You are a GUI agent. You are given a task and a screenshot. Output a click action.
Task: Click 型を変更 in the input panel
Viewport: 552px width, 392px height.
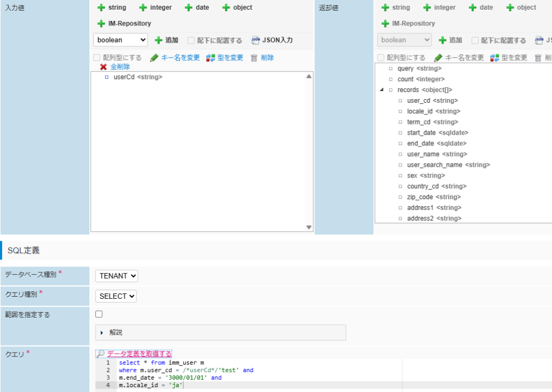pyautogui.click(x=210, y=58)
